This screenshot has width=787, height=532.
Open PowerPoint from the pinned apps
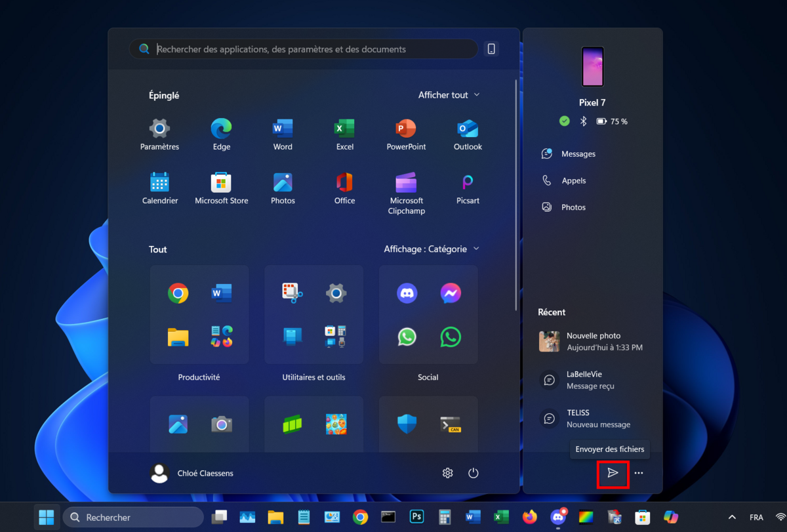(407, 134)
